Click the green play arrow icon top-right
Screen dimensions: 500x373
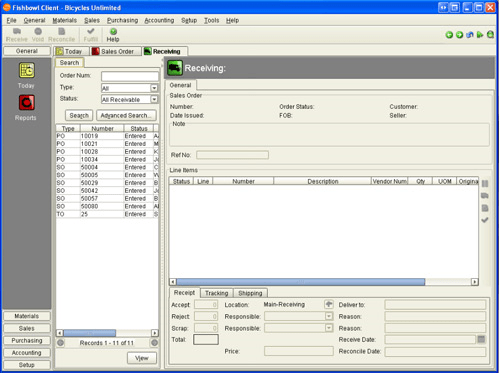[x=480, y=35]
